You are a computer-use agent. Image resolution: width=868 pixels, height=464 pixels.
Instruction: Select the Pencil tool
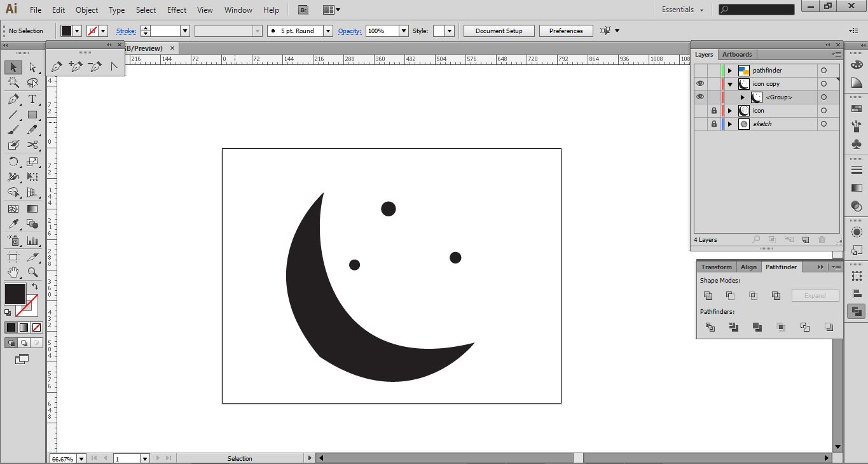pyautogui.click(x=32, y=130)
